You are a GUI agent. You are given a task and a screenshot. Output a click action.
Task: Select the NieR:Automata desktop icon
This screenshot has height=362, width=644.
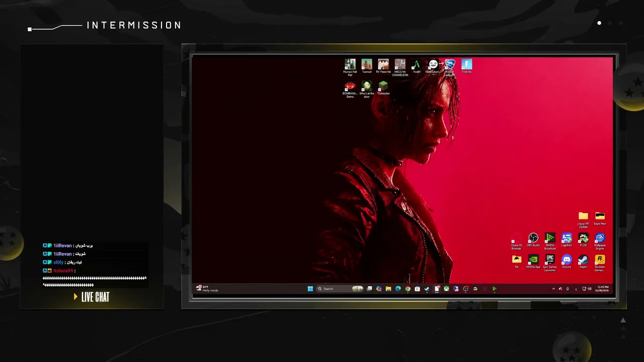click(433, 66)
